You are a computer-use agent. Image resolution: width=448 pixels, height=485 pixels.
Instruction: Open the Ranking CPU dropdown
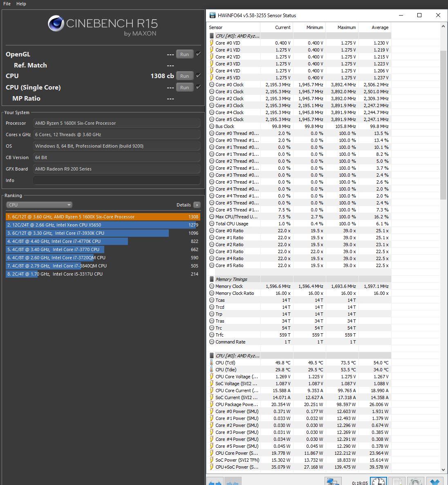pyautogui.click(x=39, y=205)
